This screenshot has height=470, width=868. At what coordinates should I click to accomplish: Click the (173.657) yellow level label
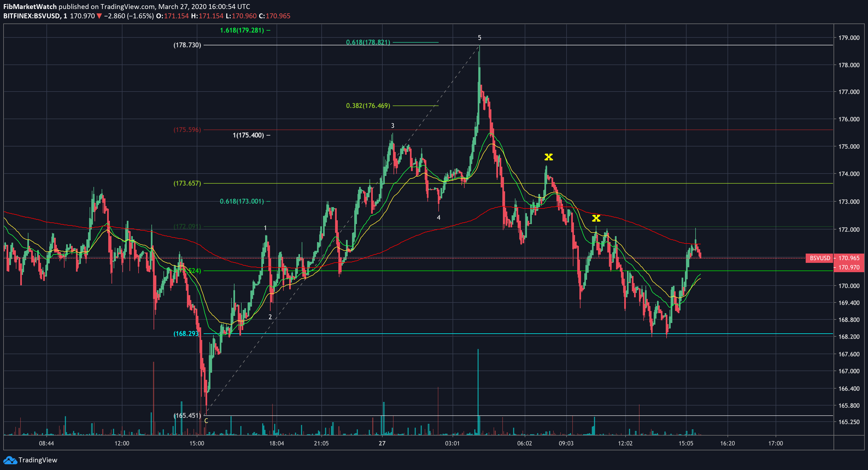[187, 183]
